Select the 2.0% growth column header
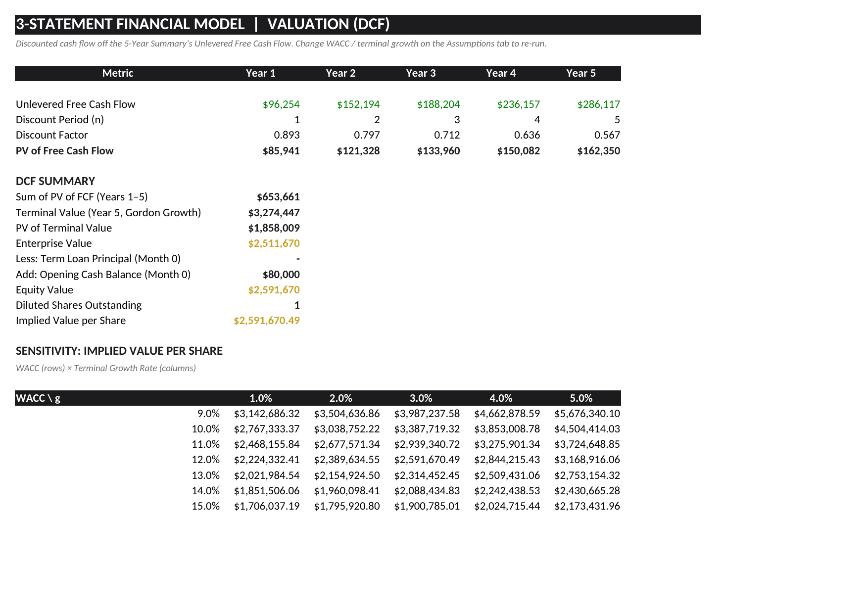 (341, 398)
